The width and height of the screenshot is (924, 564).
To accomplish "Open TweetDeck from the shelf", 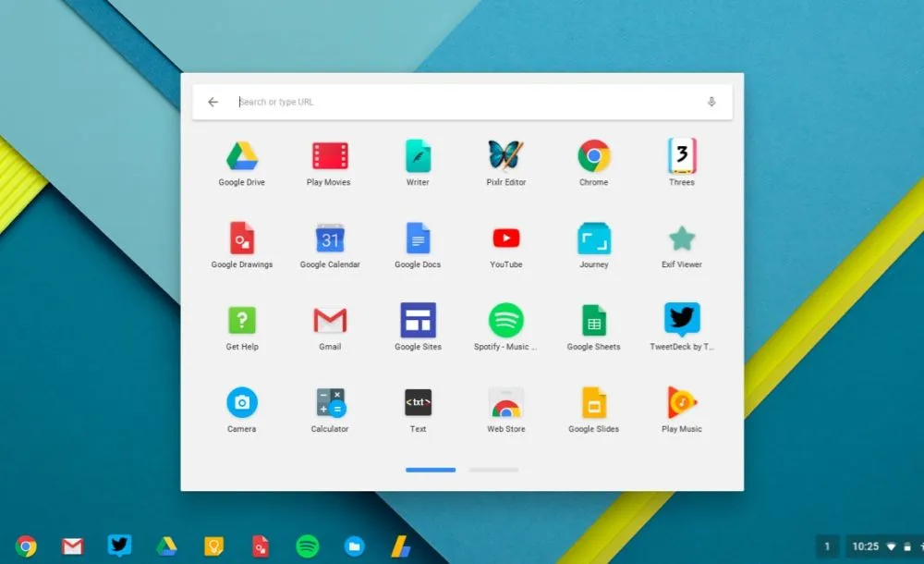I will [119, 546].
